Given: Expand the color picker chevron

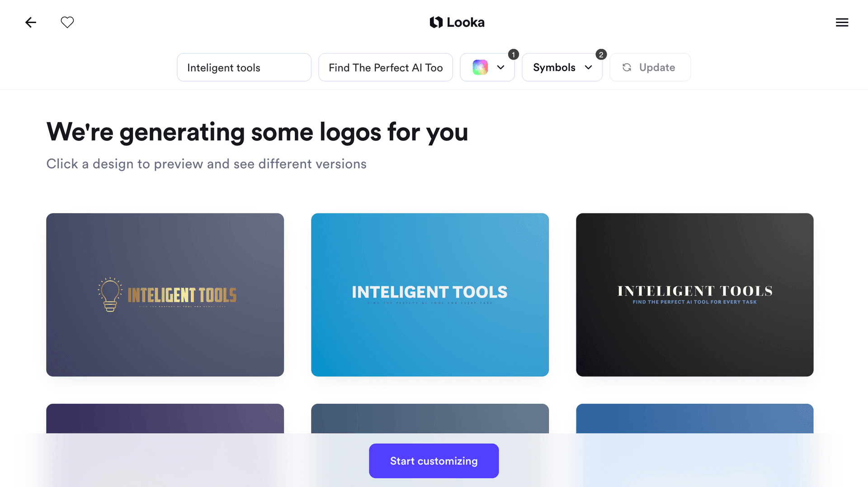Looking at the screenshot, I should coord(500,67).
